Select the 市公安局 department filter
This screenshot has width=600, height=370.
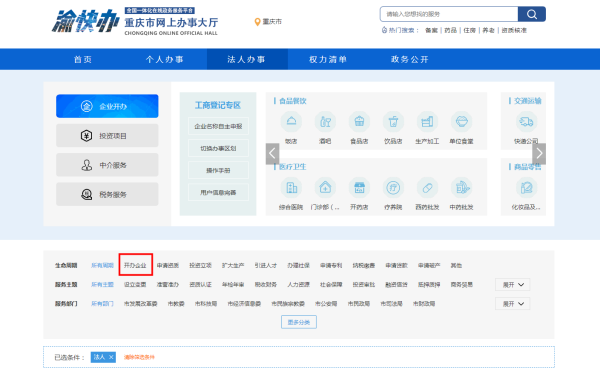click(326, 303)
